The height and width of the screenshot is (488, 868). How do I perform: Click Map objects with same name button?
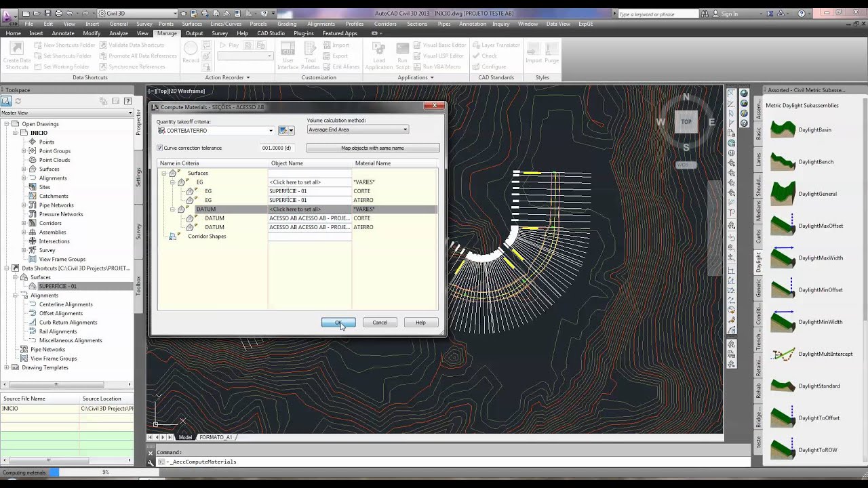[373, 148]
